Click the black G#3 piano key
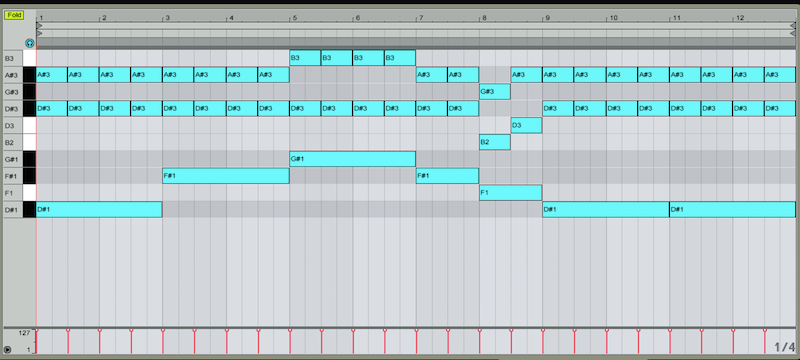Image resolution: width=800 pixels, height=360 pixels. click(x=29, y=92)
